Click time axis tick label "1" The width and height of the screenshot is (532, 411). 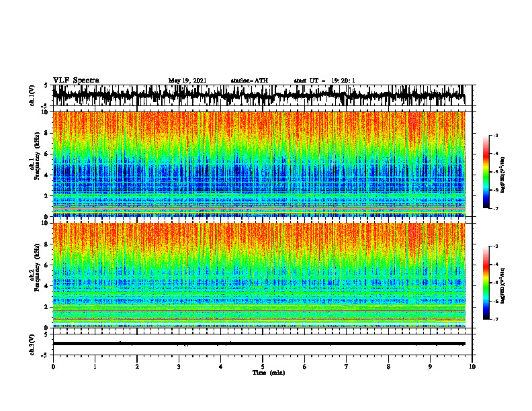[x=95, y=367]
